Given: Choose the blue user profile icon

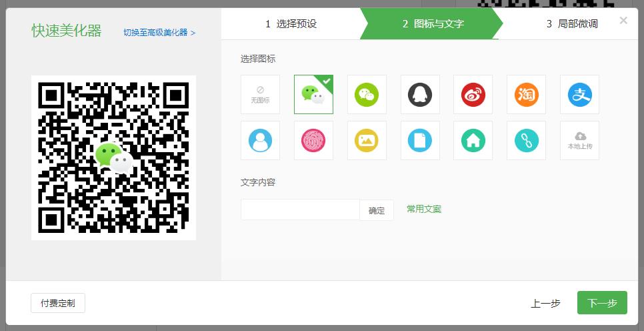Looking at the screenshot, I should point(260,141).
